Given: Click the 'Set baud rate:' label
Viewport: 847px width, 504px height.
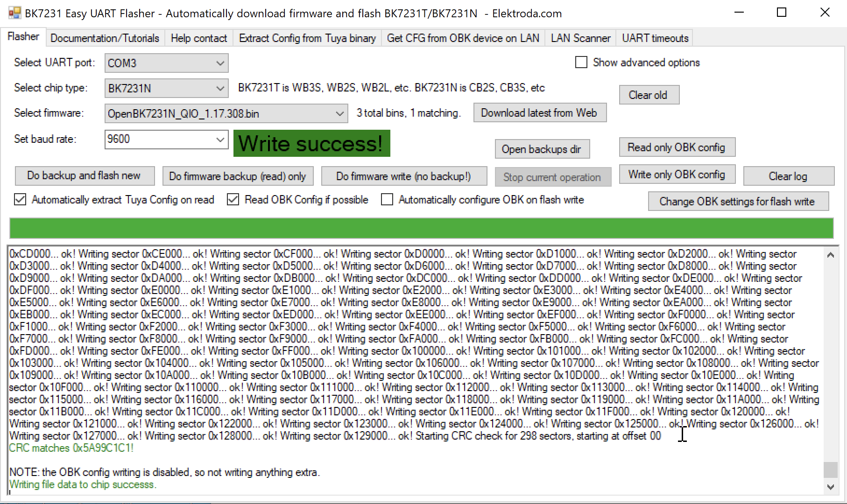Looking at the screenshot, I should click(x=45, y=139).
